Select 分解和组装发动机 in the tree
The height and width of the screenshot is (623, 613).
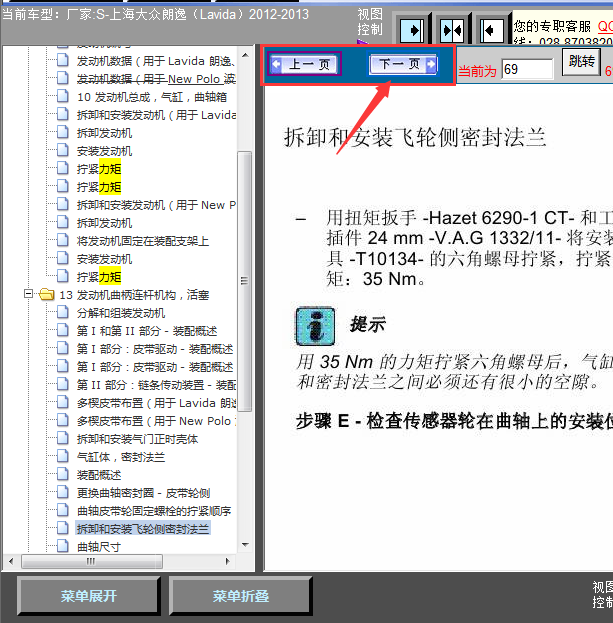[x=121, y=313]
